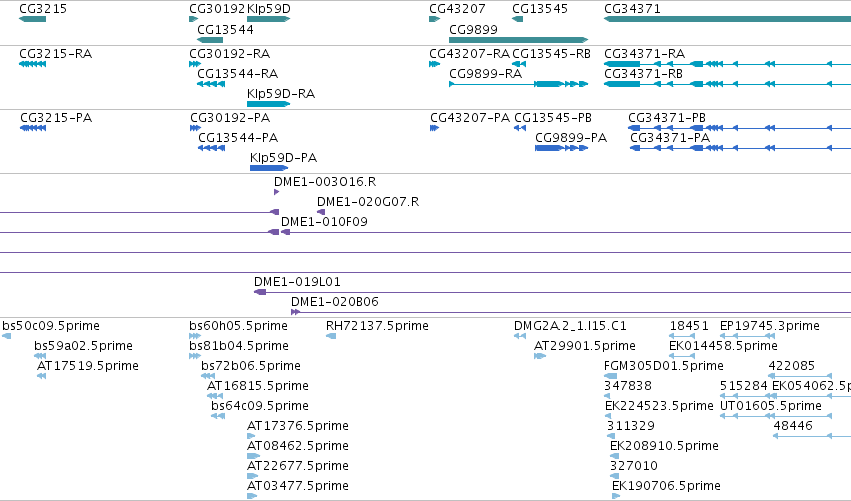This screenshot has height=501, width=851.
Task: Select EST AT17376.5prime
Action: [x=297, y=426]
